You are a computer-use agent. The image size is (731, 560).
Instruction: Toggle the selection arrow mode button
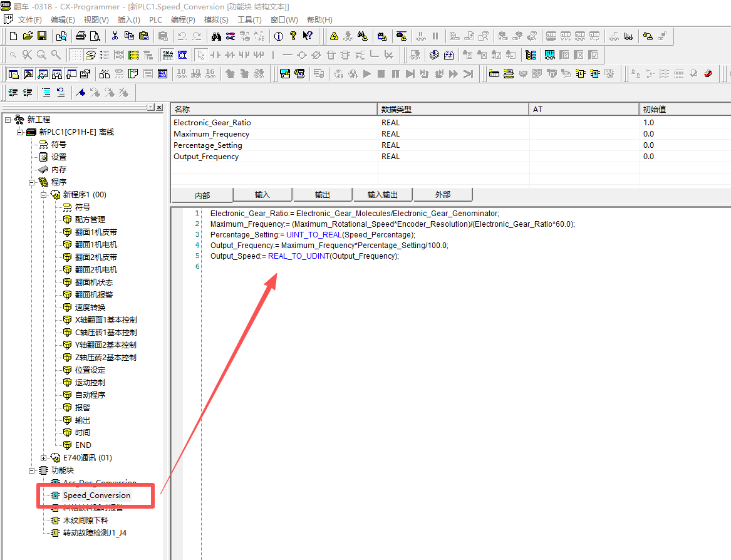(201, 55)
